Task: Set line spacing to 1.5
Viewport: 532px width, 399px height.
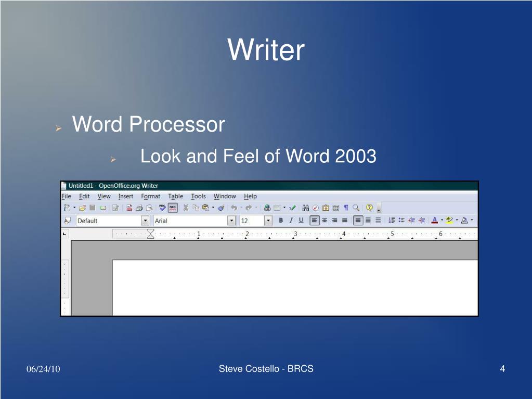Action: [368, 221]
